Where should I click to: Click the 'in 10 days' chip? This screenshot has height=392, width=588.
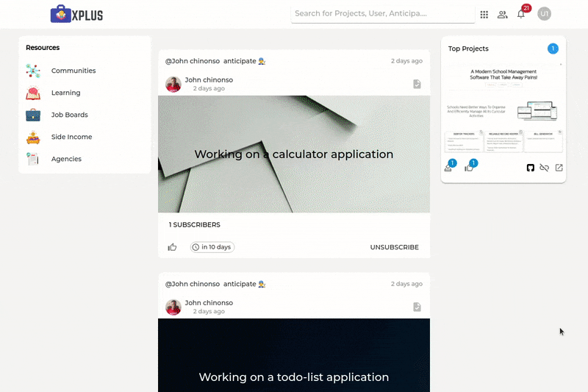[x=212, y=247]
